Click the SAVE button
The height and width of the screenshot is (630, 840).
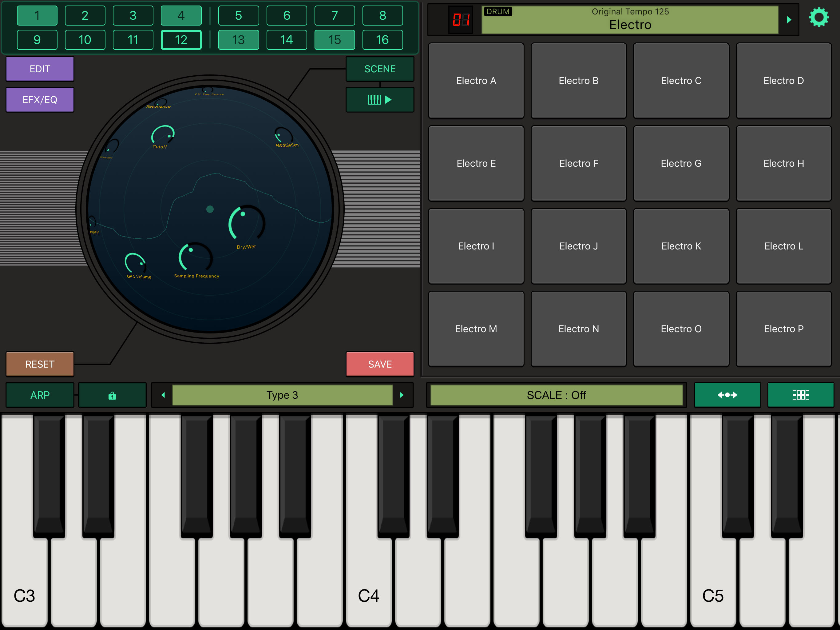tap(380, 364)
